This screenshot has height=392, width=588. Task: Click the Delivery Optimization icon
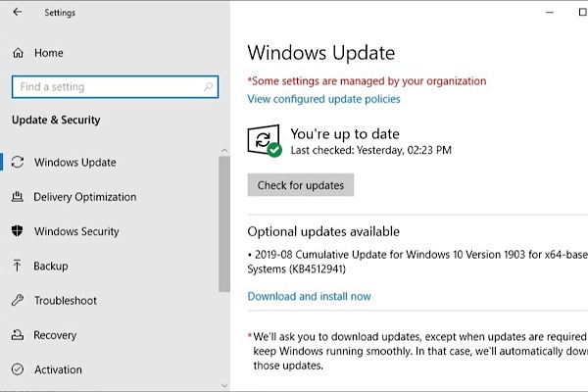(x=18, y=197)
